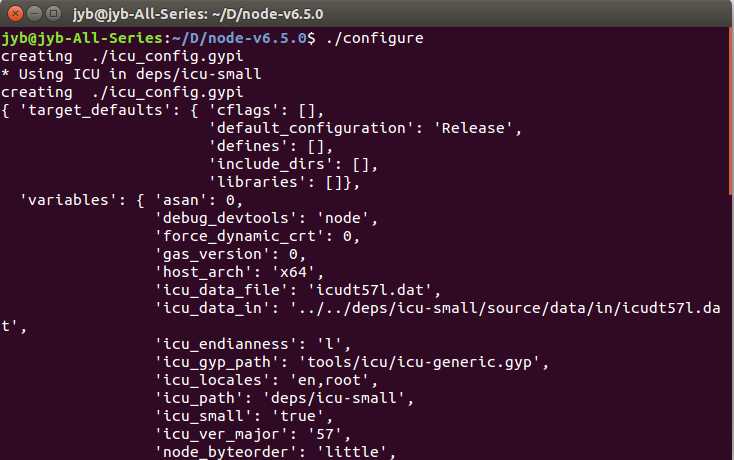Click the 'include_dirs' output line
Viewport: 734px width, 460px height.
point(293,164)
